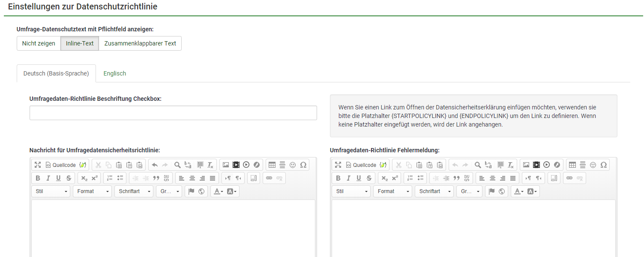Maximize the Fehlermeldung editor
Screen dimensions: 644x257
coord(338,165)
